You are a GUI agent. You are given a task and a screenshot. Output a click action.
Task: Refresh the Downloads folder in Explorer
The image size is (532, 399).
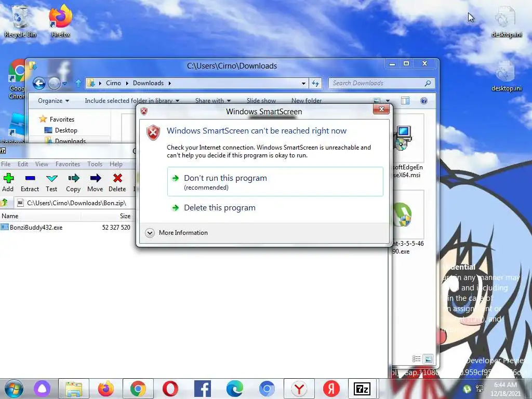315,83
